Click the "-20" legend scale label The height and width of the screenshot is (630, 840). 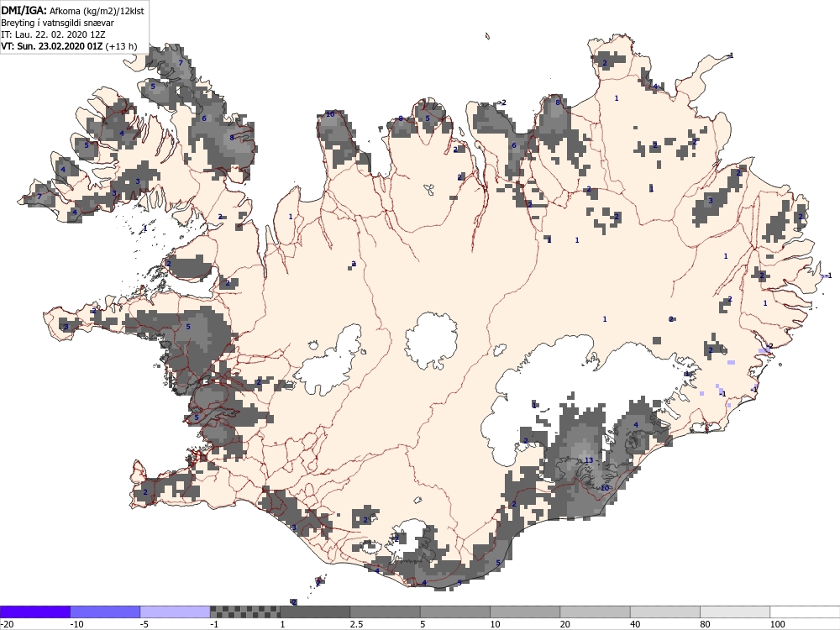pyautogui.click(x=7, y=624)
